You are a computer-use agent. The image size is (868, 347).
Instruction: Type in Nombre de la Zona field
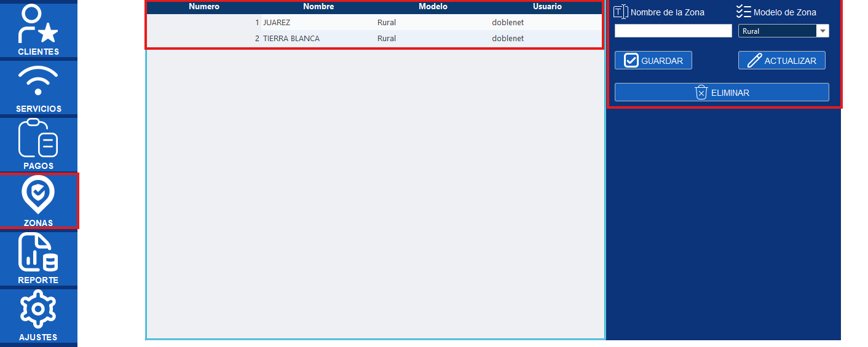pos(673,31)
